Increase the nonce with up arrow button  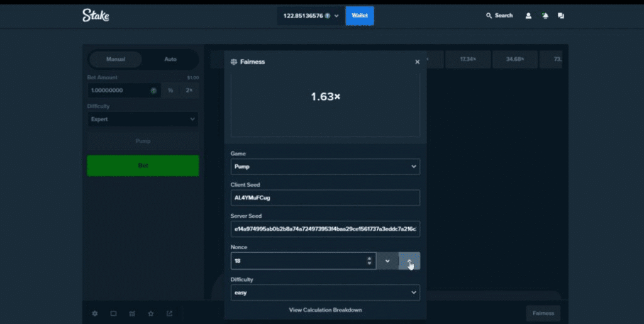409,261
